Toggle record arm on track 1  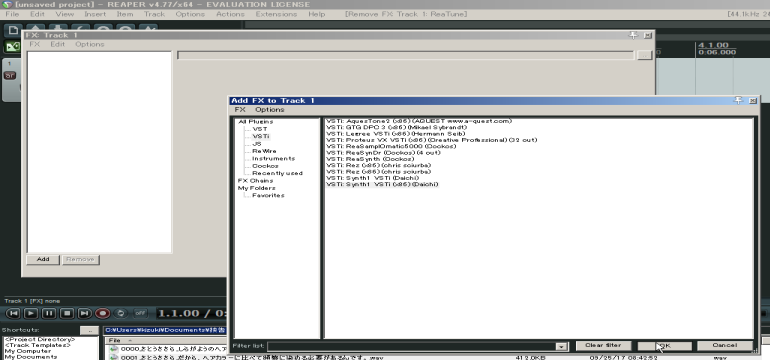[x=10, y=76]
